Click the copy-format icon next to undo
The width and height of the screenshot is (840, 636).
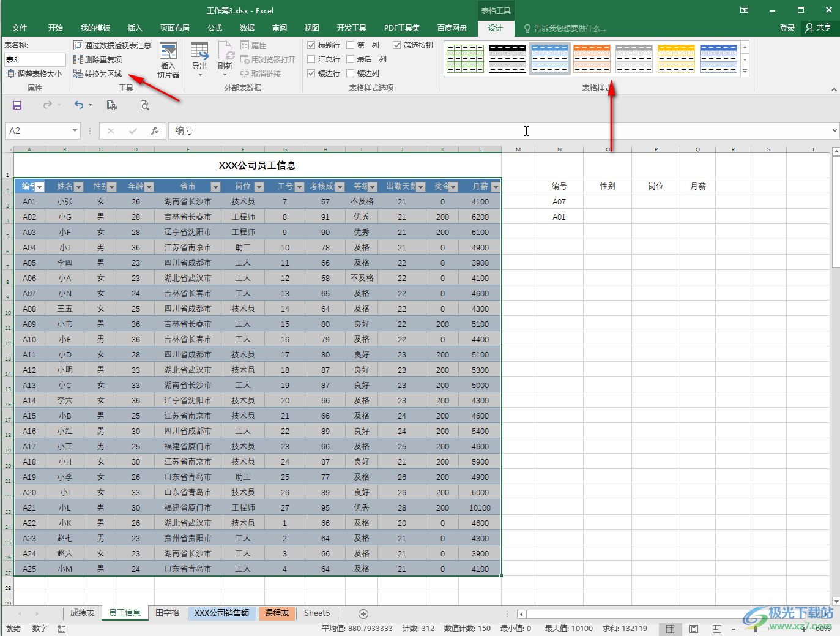coord(112,105)
